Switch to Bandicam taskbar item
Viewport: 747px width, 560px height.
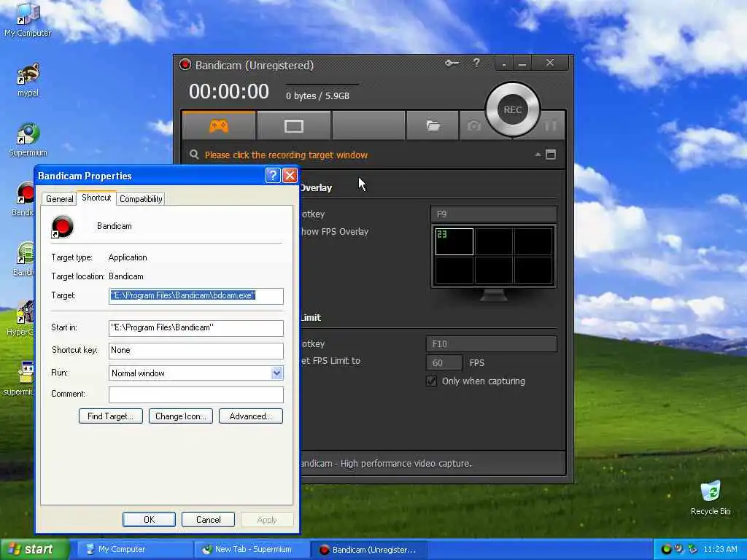tap(368, 550)
